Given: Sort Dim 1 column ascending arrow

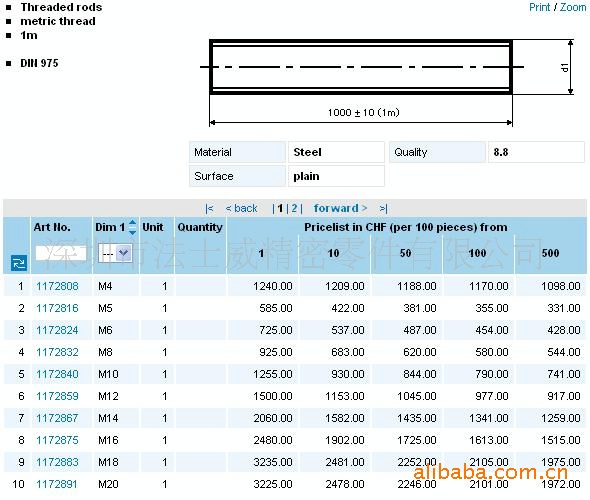Looking at the screenshot, I should tap(132, 222).
